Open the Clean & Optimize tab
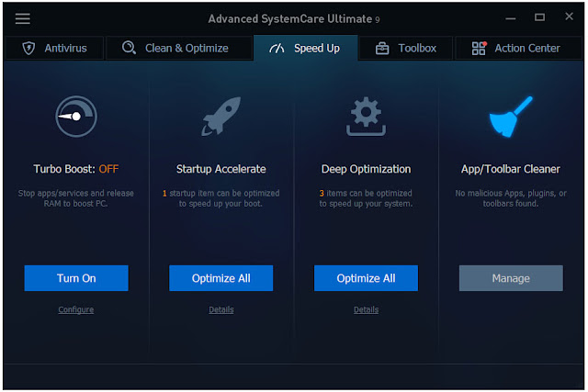588x392 pixels. (x=179, y=48)
